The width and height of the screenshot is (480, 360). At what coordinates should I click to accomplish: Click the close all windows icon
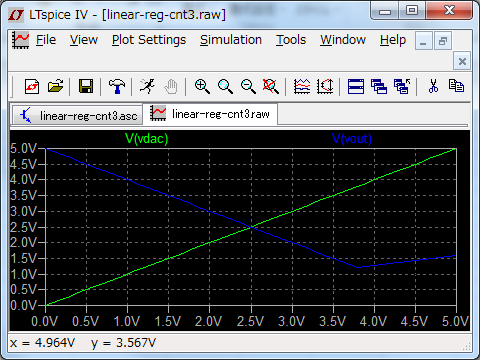coord(402,87)
